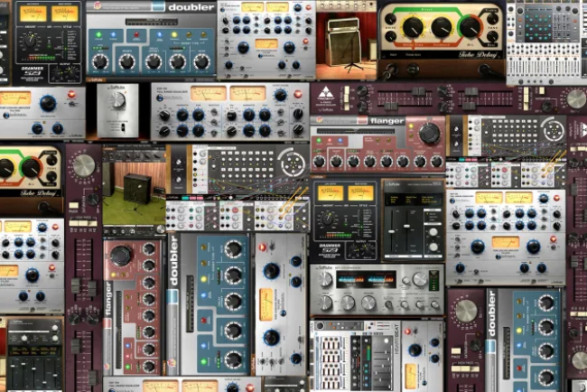Select the leftmost Mix knob on the horizontal doubler
Image resolution: width=587 pixels, height=392 pixels.
tap(100, 61)
